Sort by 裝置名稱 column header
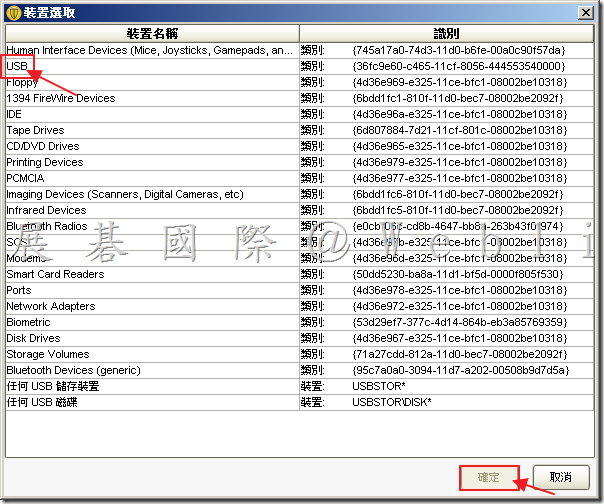604x504 pixels. 152,34
